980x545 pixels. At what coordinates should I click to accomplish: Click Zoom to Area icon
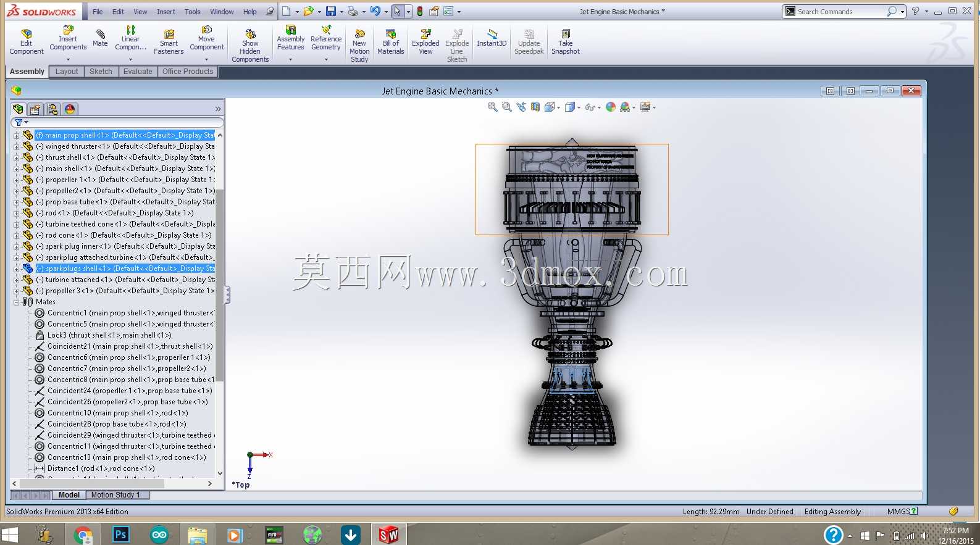[x=507, y=107]
